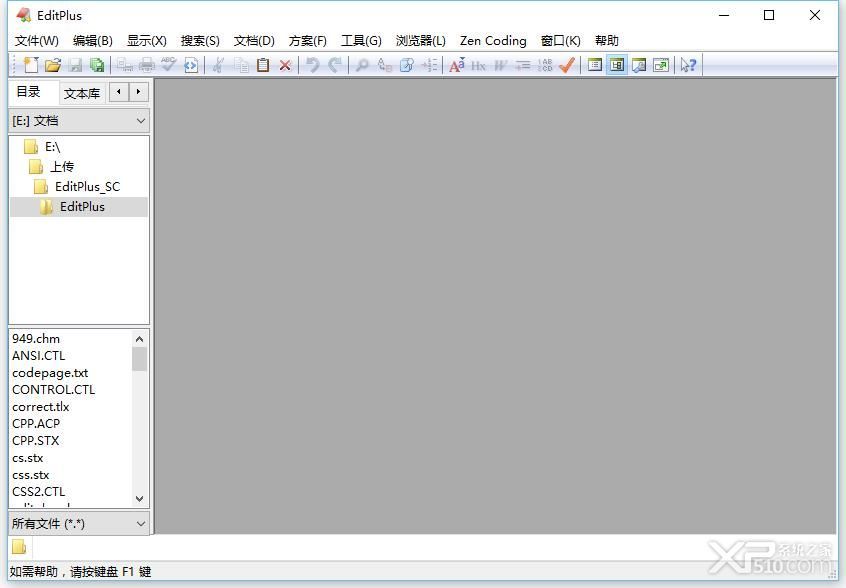Screen dimensions: 846x588
Task: Click the EditPlus title bar icon
Action: point(24,15)
